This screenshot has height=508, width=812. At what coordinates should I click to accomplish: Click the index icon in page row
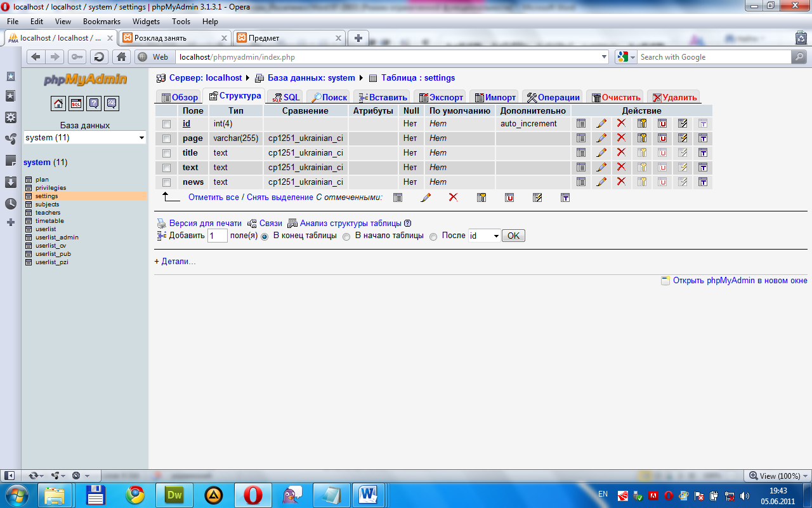683,138
